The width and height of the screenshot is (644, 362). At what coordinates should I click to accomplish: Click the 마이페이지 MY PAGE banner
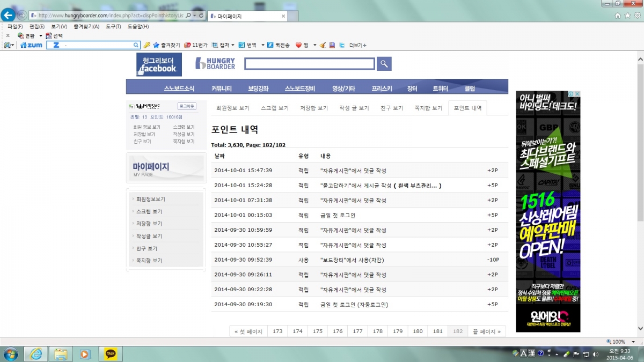coord(166,168)
